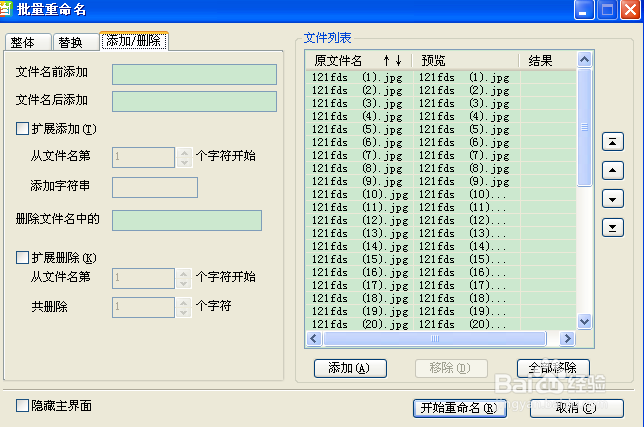This screenshot has width=644, height=427.
Task: Switch to the 替换 tab
Action: 76,42
